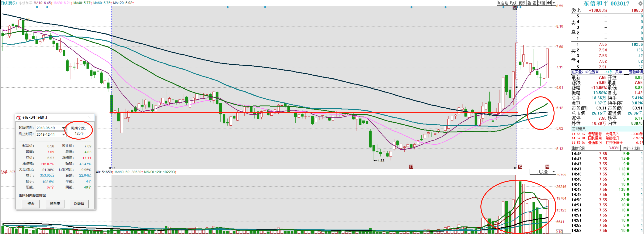Click the red 财 marker under the chart
This screenshot has width=644, height=234.
point(411,167)
